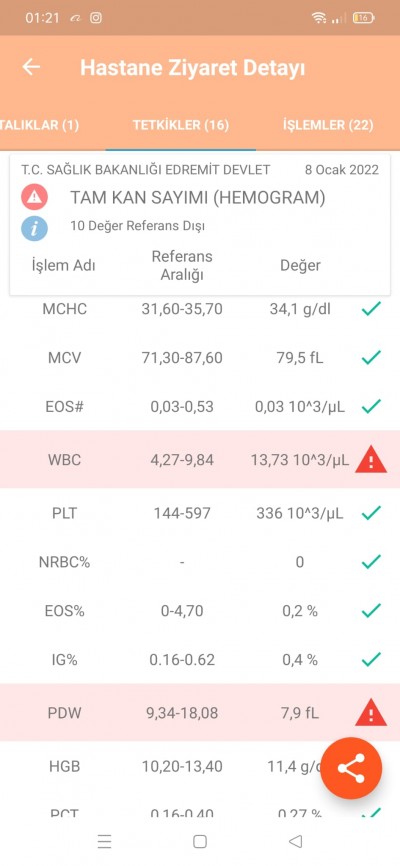Tap the red alert triangle in the PDW row
This screenshot has width=400, height=866.
(x=371, y=713)
